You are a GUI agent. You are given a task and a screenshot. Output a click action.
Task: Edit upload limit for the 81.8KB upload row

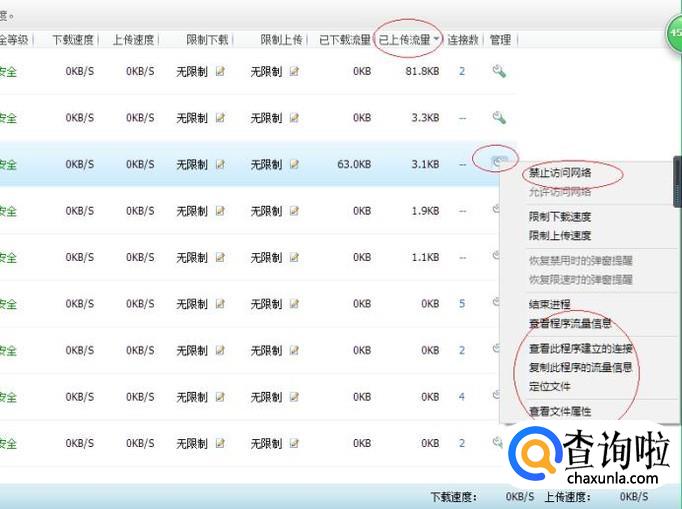(294, 71)
